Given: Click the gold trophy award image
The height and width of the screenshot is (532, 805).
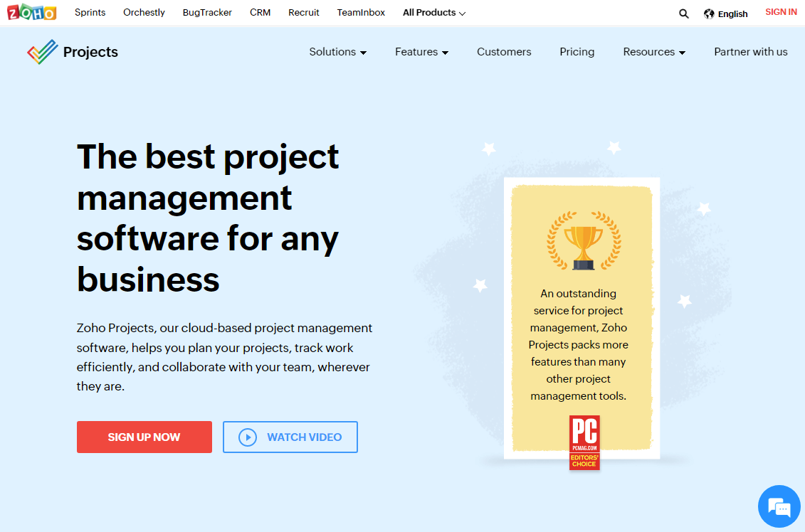Looking at the screenshot, I should tap(584, 240).
